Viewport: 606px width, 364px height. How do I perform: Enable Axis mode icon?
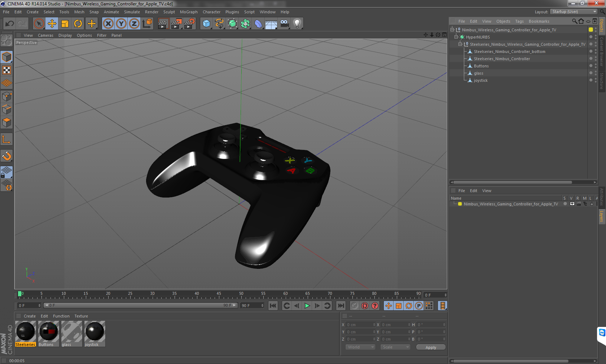coord(6,139)
